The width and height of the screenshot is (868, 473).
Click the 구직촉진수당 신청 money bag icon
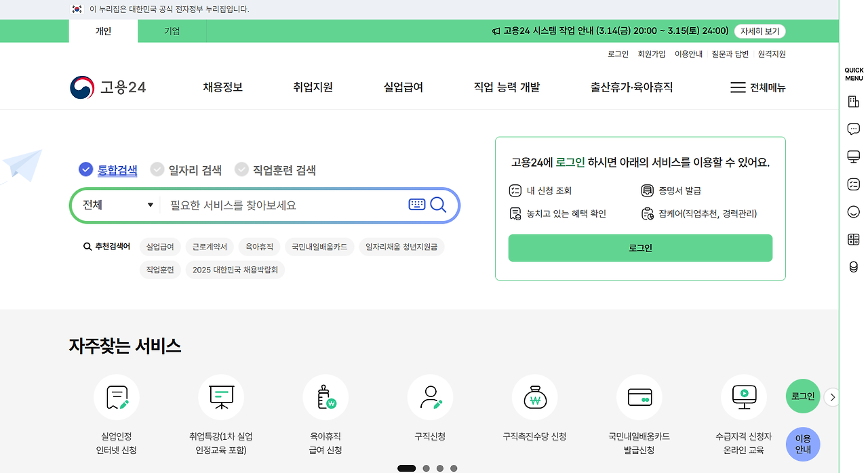[535, 398]
